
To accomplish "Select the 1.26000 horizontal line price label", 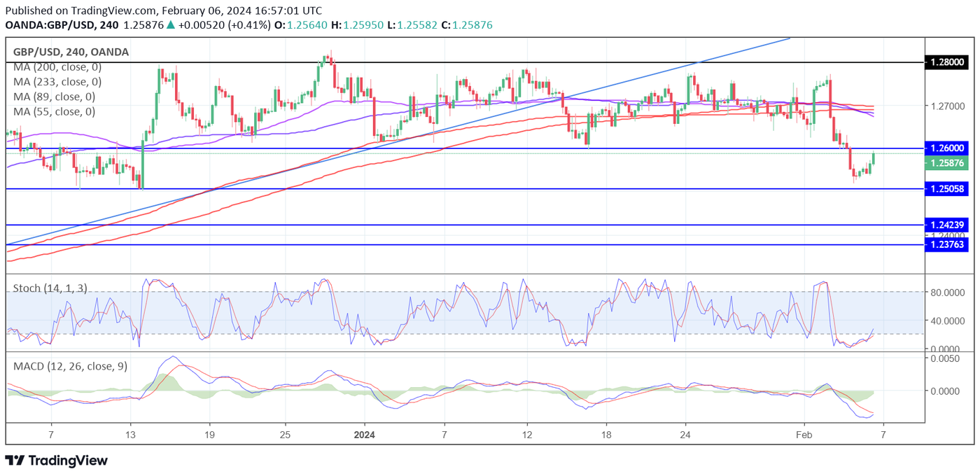I will (946, 148).
